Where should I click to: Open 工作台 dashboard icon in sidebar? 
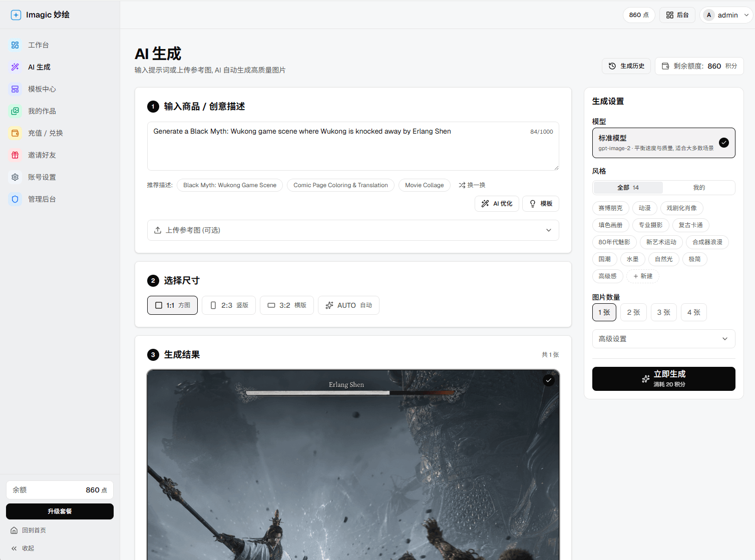click(x=15, y=45)
